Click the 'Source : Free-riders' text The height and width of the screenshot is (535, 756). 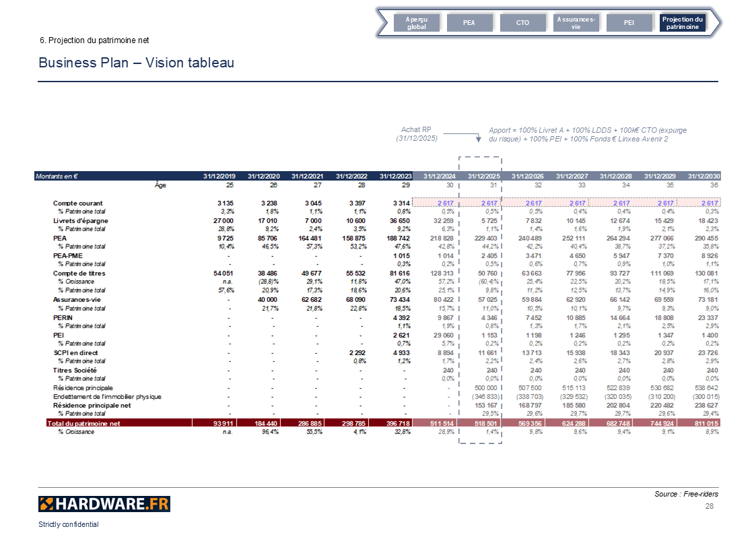coord(686,494)
